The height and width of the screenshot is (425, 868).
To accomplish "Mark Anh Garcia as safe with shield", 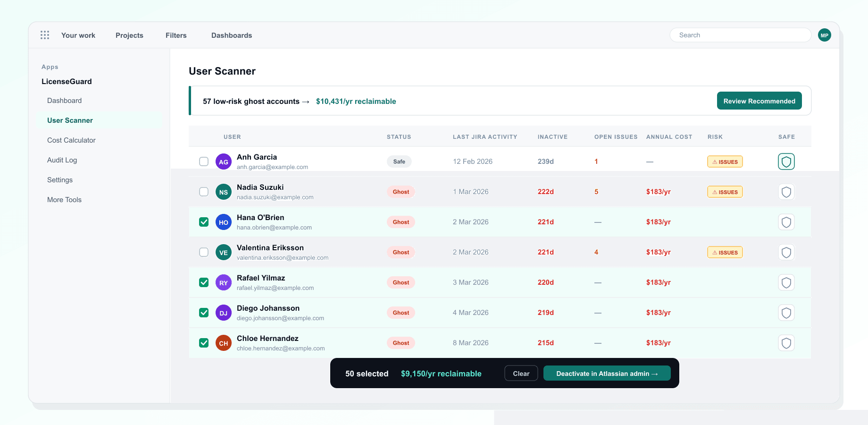I will click(x=786, y=161).
